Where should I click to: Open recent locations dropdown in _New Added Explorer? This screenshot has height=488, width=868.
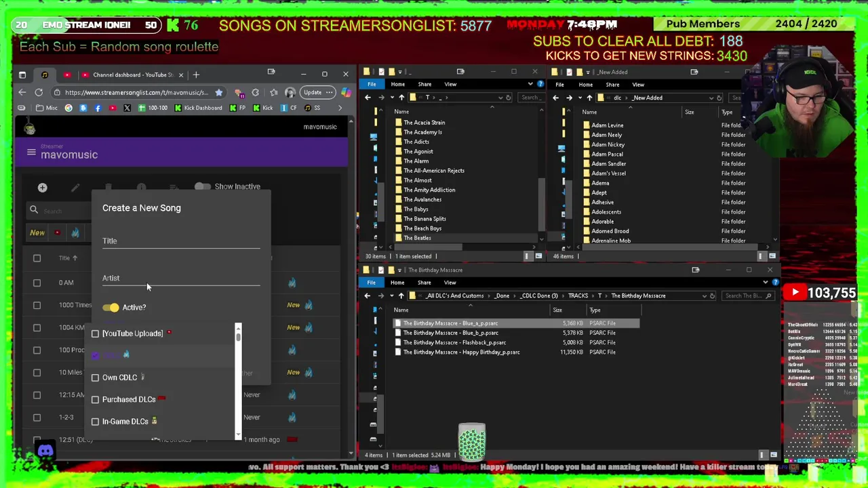(580, 98)
